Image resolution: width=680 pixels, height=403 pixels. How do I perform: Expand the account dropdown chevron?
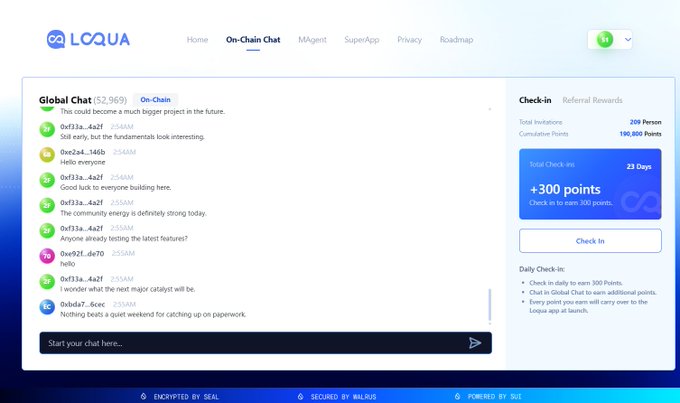tap(628, 39)
